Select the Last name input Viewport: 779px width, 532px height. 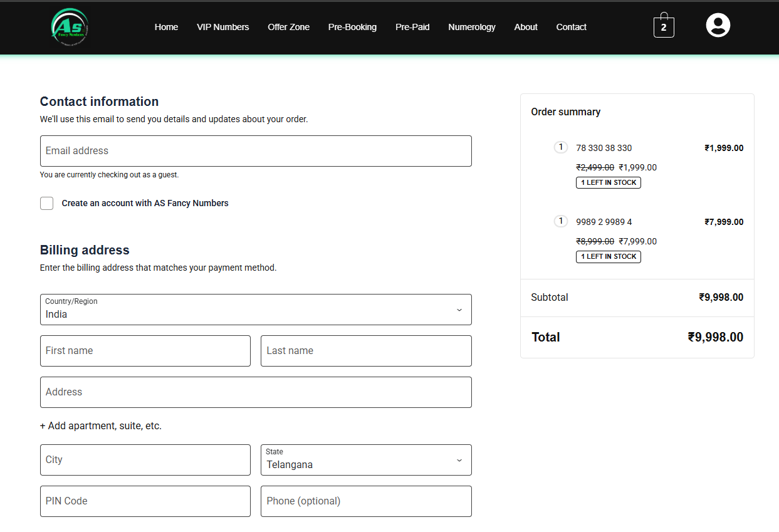click(366, 351)
